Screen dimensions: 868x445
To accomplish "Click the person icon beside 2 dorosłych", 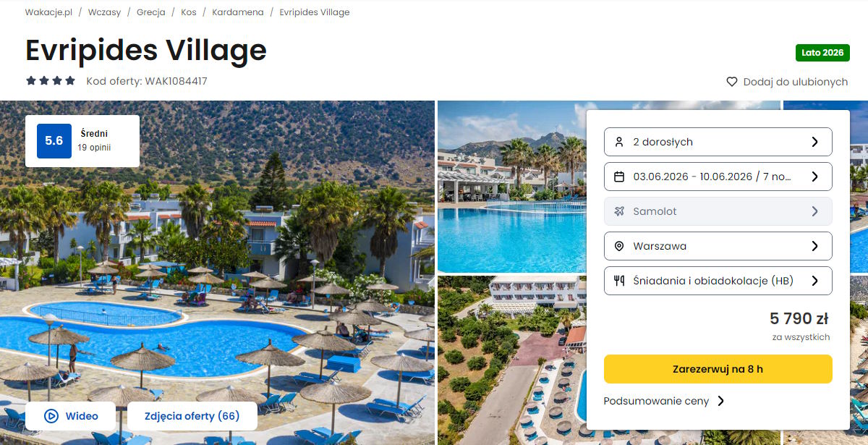I will tap(619, 142).
